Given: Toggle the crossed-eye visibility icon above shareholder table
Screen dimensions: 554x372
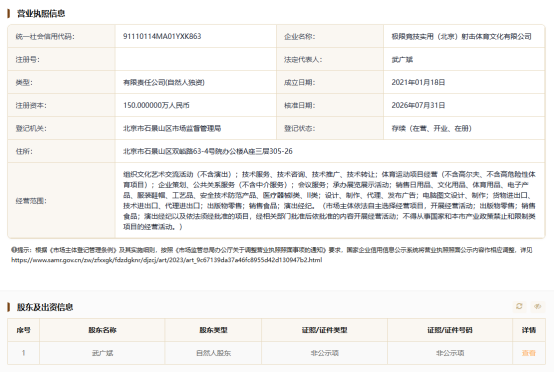Looking at the screenshot, I should [x=537, y=306].
